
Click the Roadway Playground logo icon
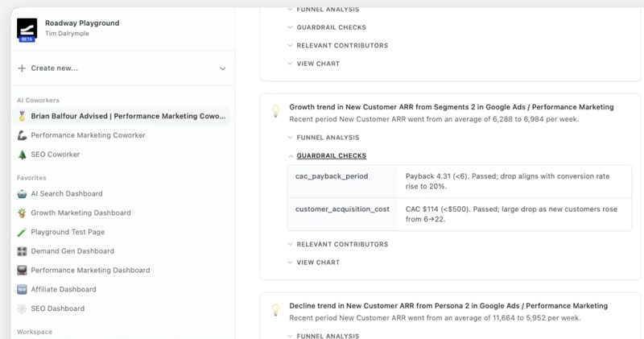27,29
